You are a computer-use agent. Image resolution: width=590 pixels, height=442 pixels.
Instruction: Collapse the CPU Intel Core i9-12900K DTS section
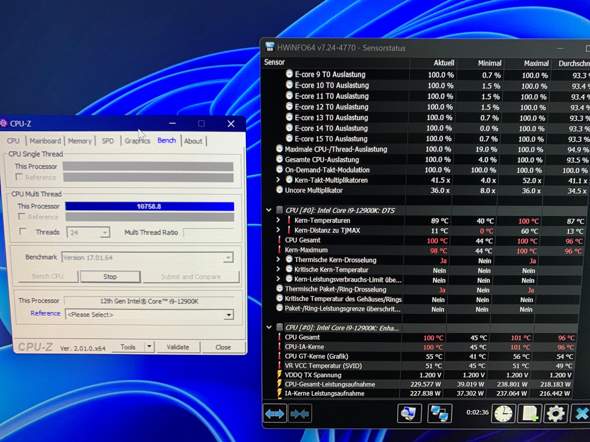(269, 210)
